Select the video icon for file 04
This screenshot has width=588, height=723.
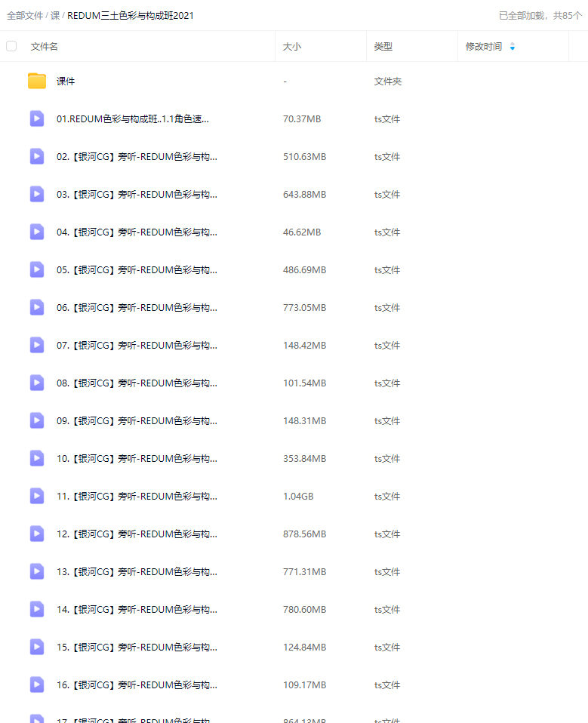(37, 232)
